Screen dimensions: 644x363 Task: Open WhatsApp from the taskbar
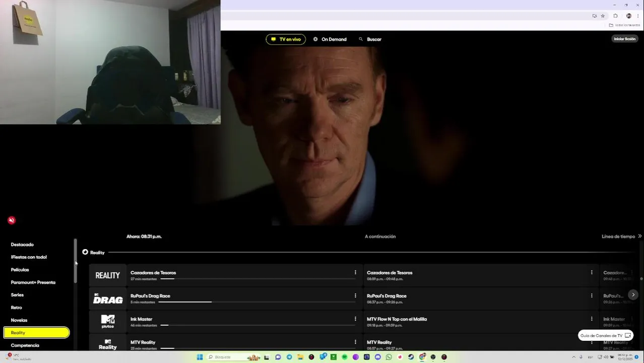(x=389, y=357)
